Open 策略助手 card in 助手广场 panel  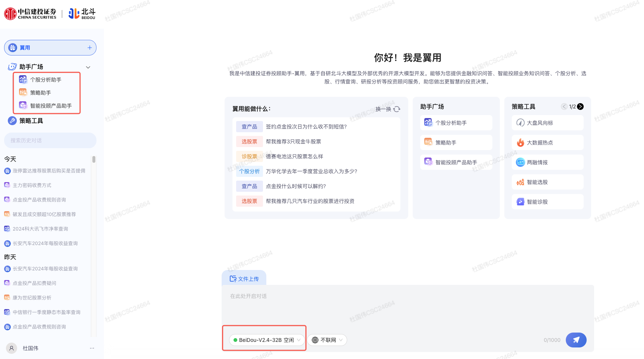(456, 143)
